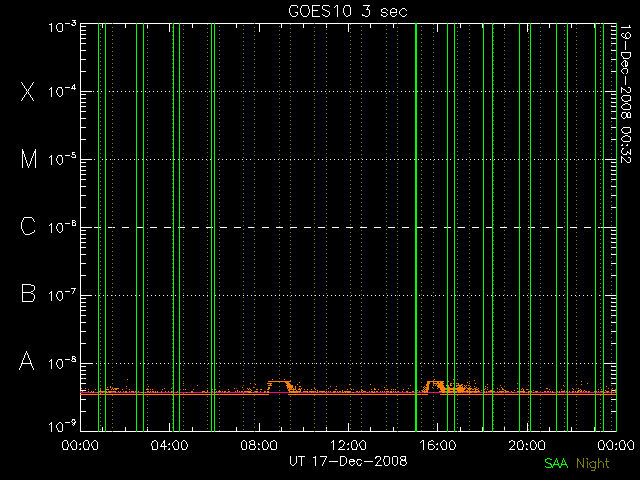The image size is (640, 480).
Task: Click the A flare class label
Action: 27,361
